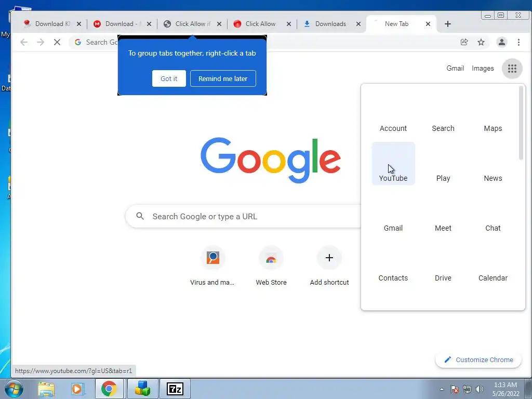Image resolution: width=532 pixels, height=399 pixels.
Task: Click the Windows Start button
Action: coord(14,389)
